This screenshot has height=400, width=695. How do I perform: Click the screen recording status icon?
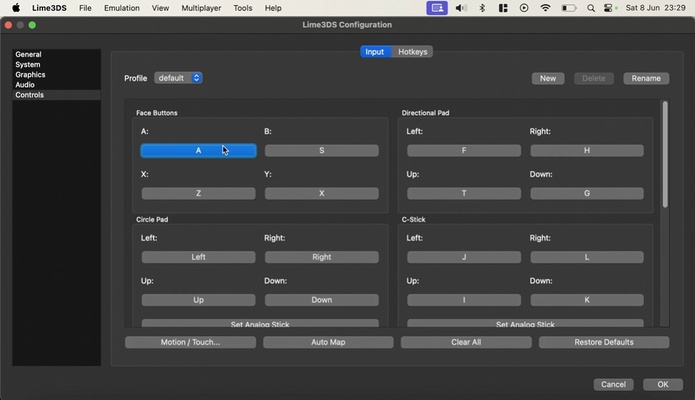tap(524, 8)
